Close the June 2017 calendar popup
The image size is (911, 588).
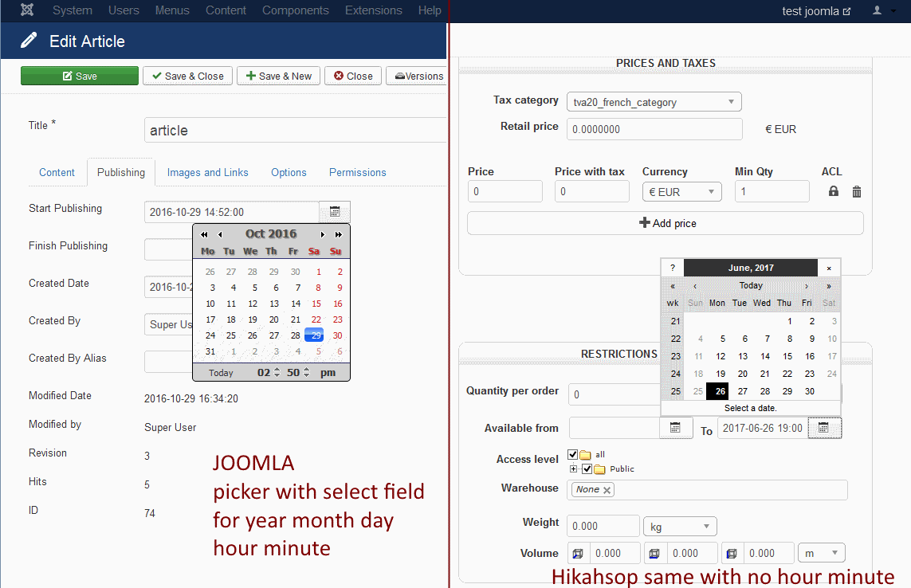tap(829, 268)
